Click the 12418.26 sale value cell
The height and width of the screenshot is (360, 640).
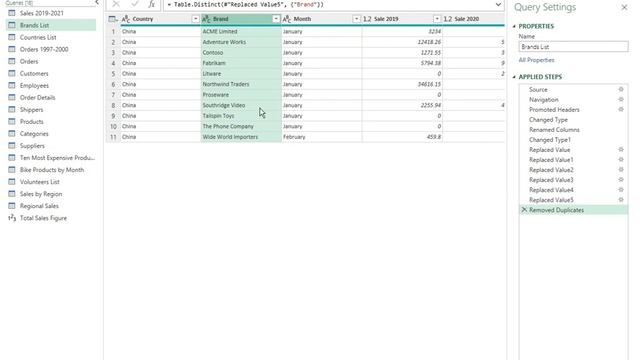pyautogui.click(x=402, y=42)
